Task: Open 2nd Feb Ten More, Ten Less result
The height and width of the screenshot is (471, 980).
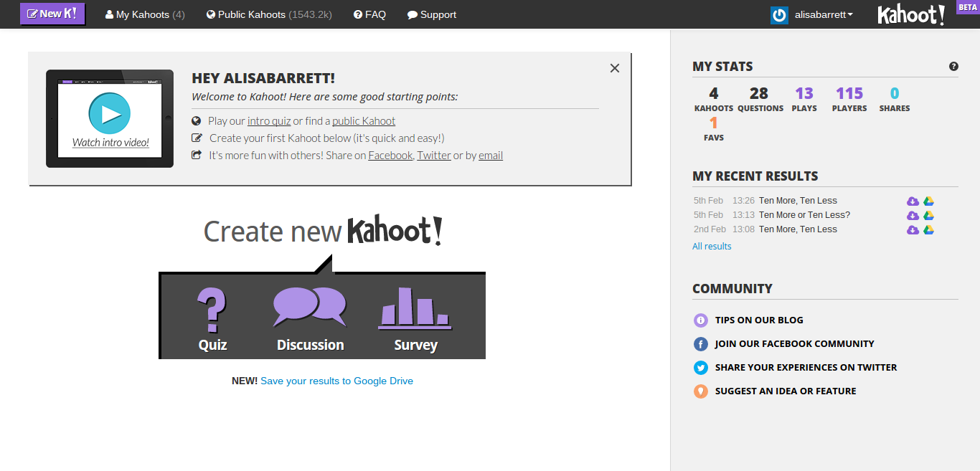Action: (x=798, y=229)
